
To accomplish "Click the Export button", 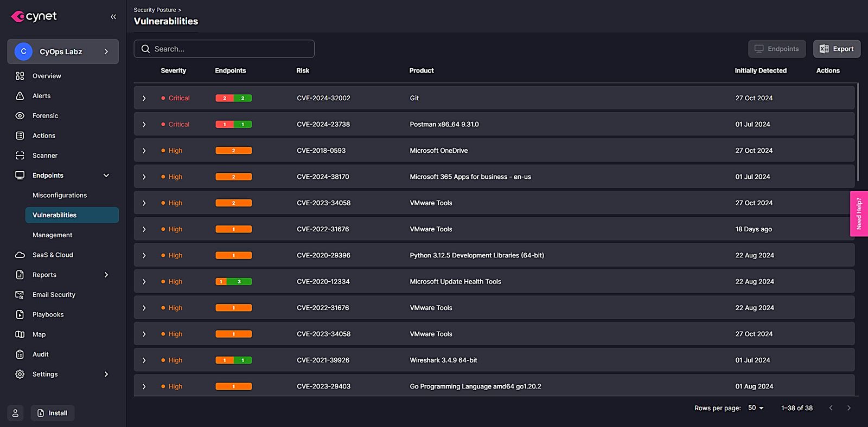I will pyautogui.click(x=837, y=49).
